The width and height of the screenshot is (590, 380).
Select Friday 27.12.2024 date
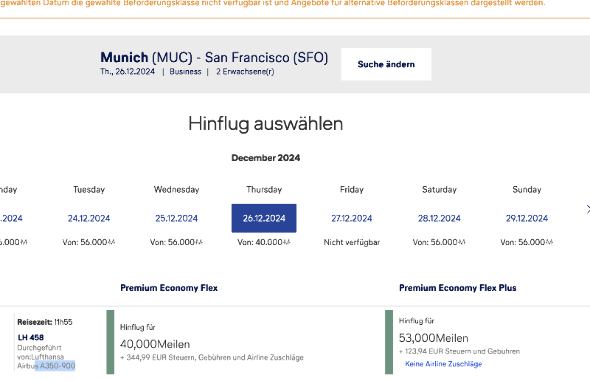pyautogui.click(x=351, y=218)
